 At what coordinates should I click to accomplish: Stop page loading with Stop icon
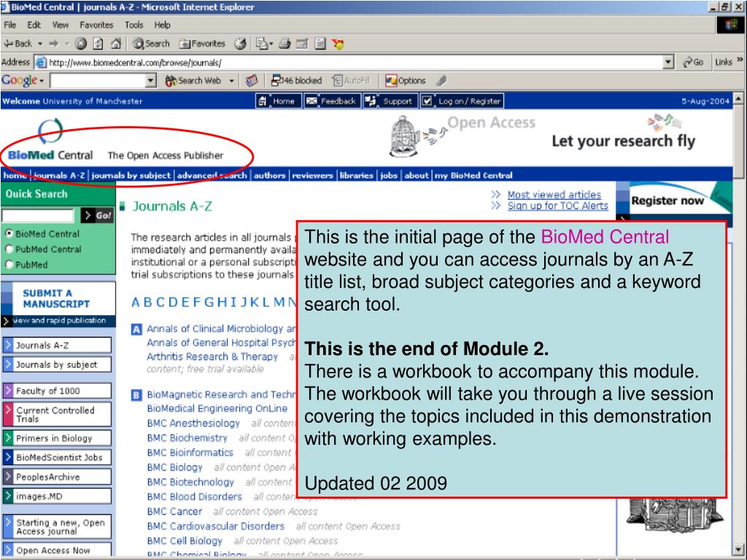coord(81,44)
